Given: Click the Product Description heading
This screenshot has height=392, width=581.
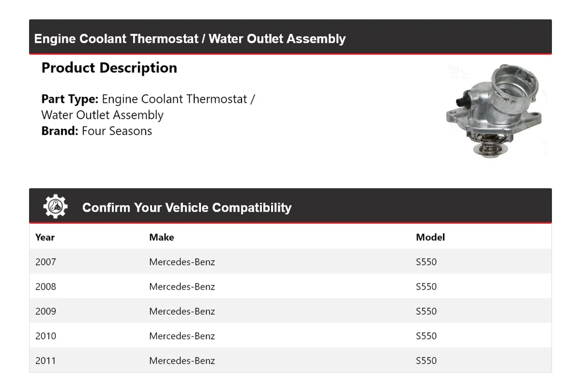Looking at the screenshot, I should point(109,68).
